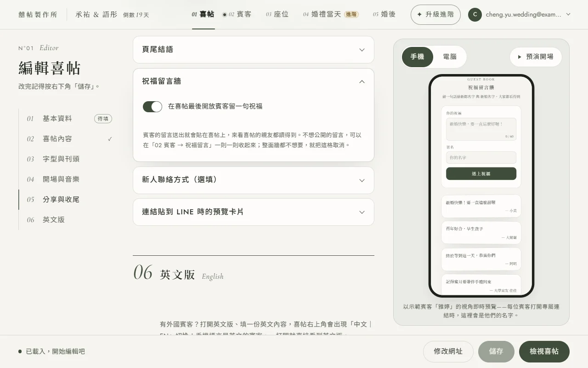Screen dimensions: 588x368
Task: Click the 預演開場 button
Action: pyautogui.click(x=536, y=57)
